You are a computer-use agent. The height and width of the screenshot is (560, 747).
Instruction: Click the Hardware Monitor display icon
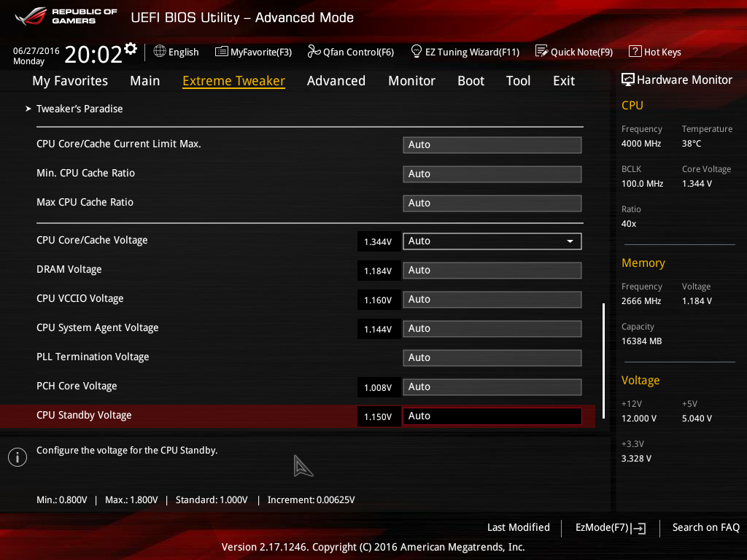click(628, 80)
